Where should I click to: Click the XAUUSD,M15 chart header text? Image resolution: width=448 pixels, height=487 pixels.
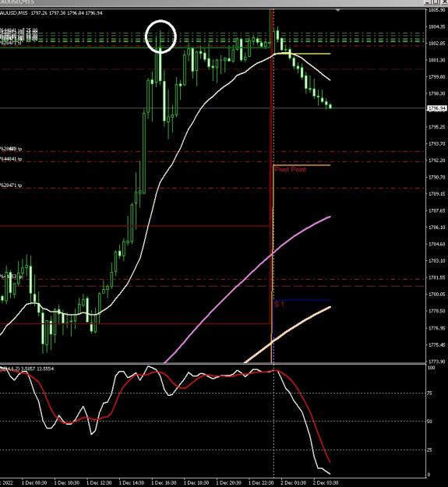coord(14,13)
